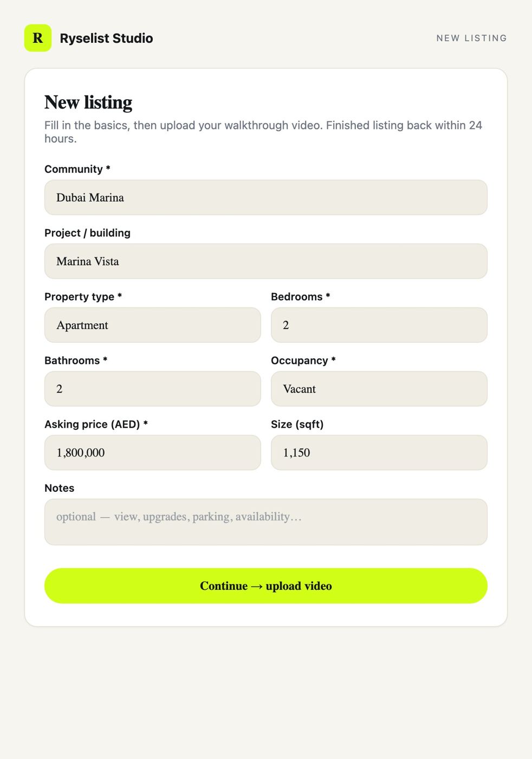The height and width of the screenshot is (759, 532).
Task: Click the Occupancy * field label
Action: pos(303,361)
